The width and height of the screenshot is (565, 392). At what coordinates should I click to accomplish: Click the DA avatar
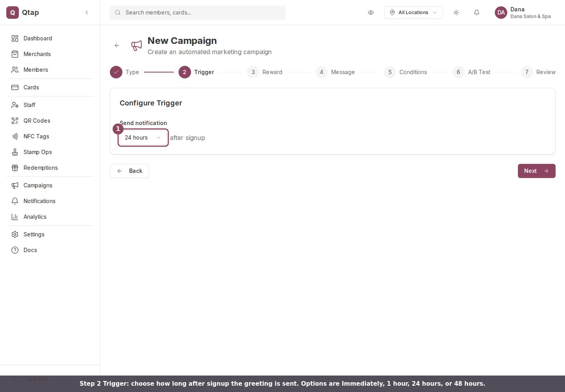(501, 13)
